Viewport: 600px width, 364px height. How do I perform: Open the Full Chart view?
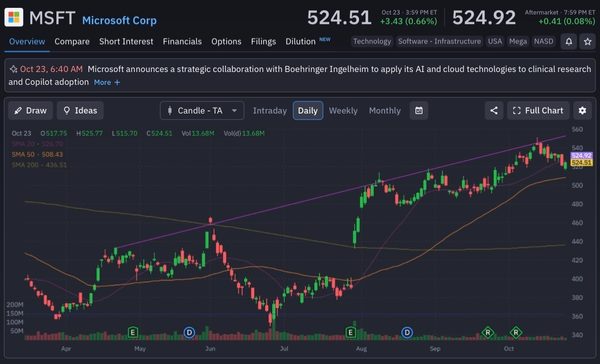tap(538, 111)
